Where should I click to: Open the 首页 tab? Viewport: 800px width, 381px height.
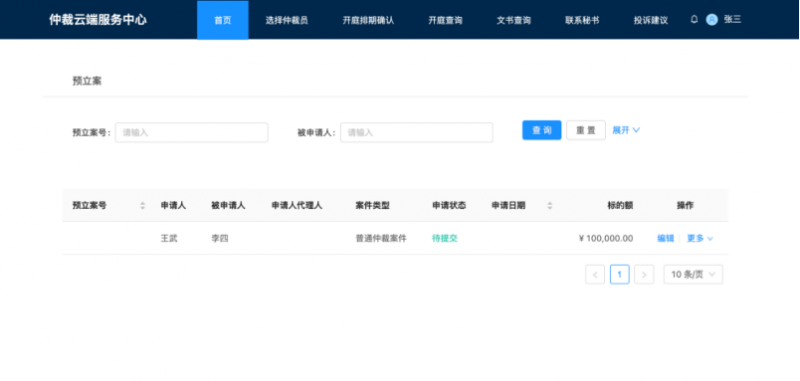point(222,20)
